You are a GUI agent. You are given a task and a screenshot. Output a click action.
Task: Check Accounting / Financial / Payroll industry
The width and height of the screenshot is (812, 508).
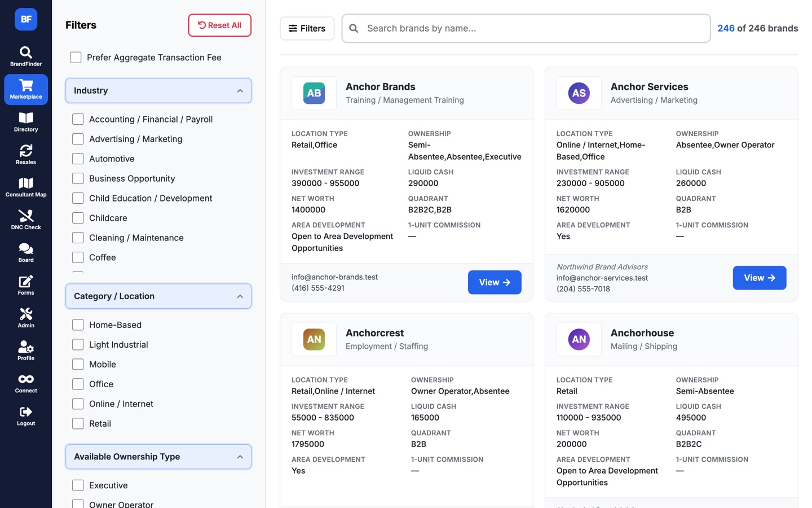click(78, 119)
